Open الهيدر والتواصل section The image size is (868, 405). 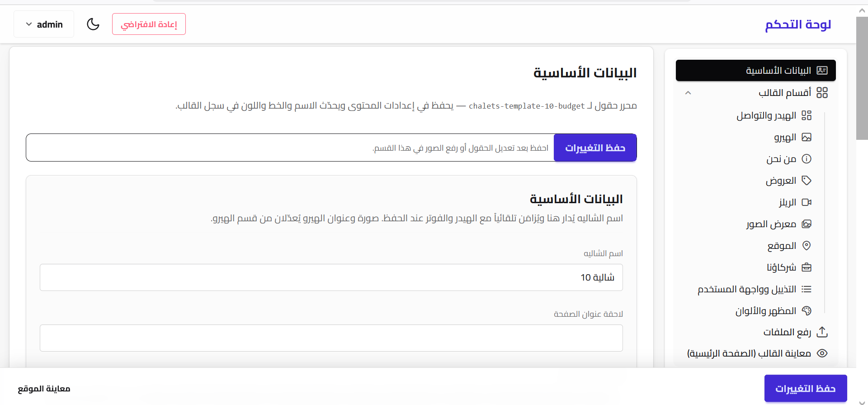pyautogui.click(x=766, y=115)
